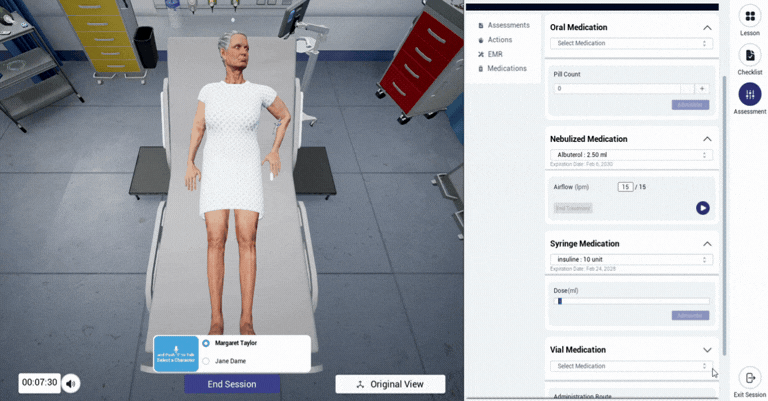The height and width of the screenshot is (401, 768).
Task: Click the session timer 00:07:30
Action: click(40, 382)
